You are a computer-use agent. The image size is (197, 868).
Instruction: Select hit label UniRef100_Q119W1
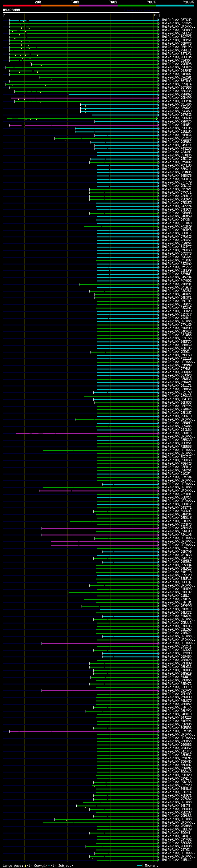(x=176, y=189)
